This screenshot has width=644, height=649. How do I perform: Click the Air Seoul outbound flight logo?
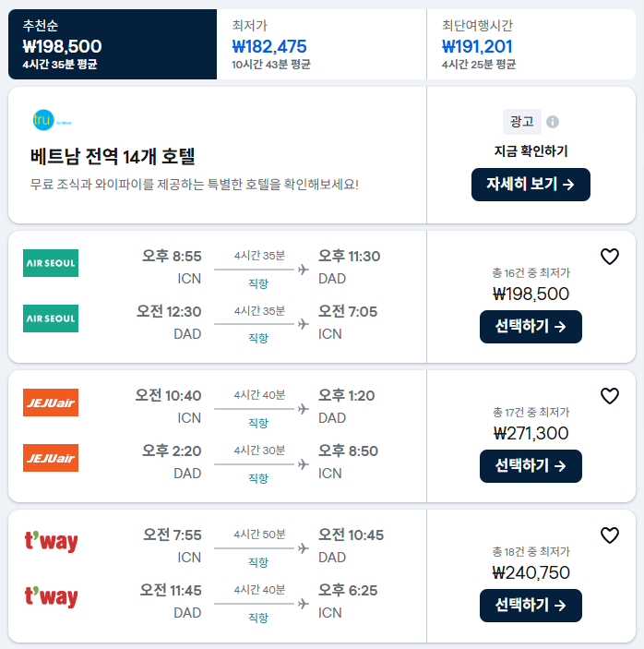point(51,263)
